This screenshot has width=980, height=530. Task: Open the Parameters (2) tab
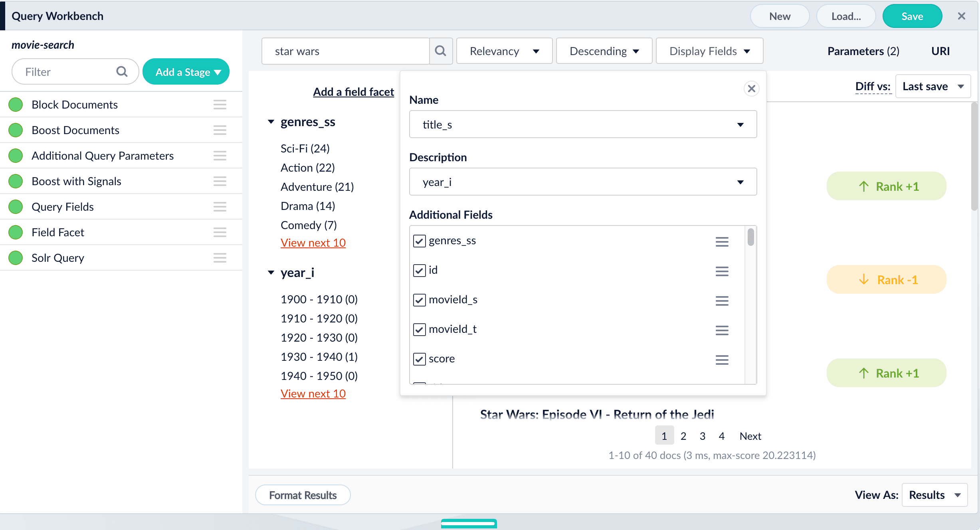(x=863, y=51)
